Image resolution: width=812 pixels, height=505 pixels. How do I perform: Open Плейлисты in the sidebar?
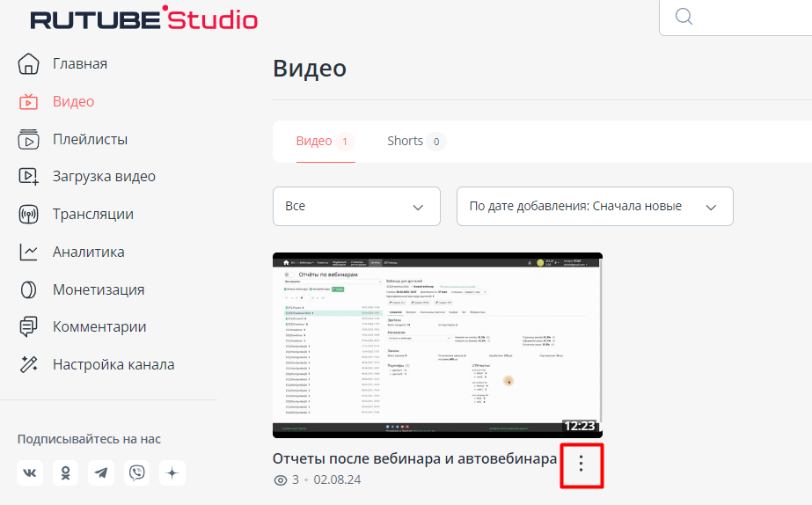tap(90, 139)
